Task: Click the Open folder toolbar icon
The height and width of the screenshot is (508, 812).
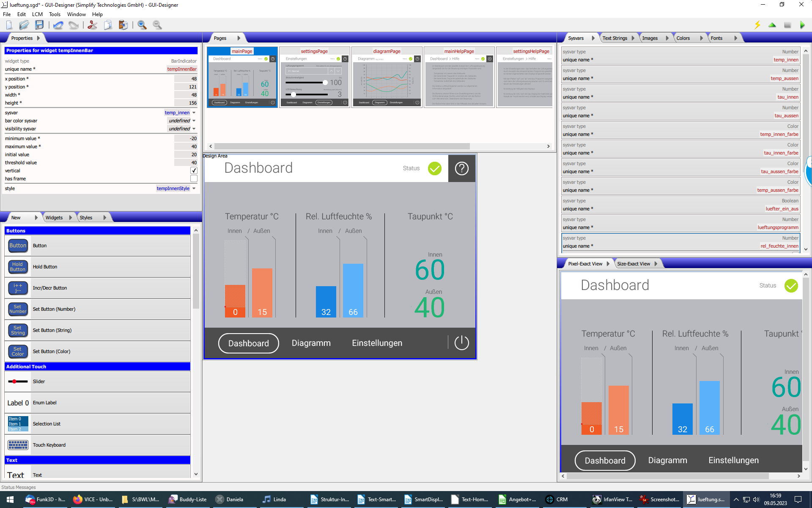Action: coord(24,25)
